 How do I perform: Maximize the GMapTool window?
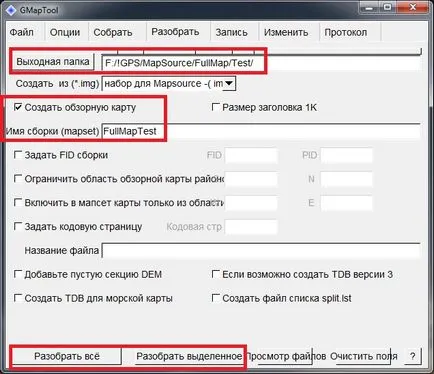coord(388,7)
